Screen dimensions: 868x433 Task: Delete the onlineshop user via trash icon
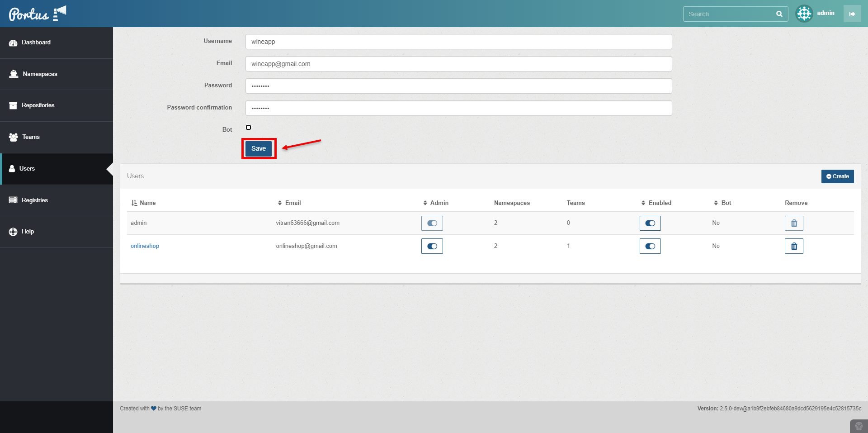793,246
